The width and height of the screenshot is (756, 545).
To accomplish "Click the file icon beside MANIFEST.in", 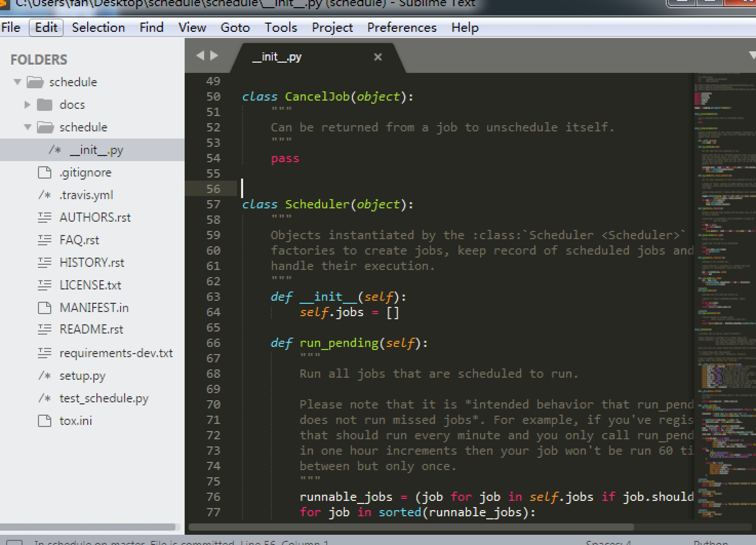I will click(45, 307).
